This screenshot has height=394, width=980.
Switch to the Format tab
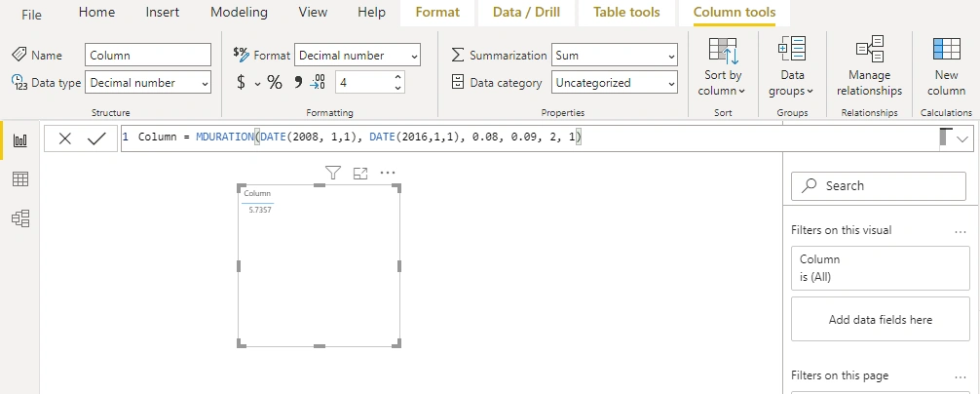click(x=437, y=12)
